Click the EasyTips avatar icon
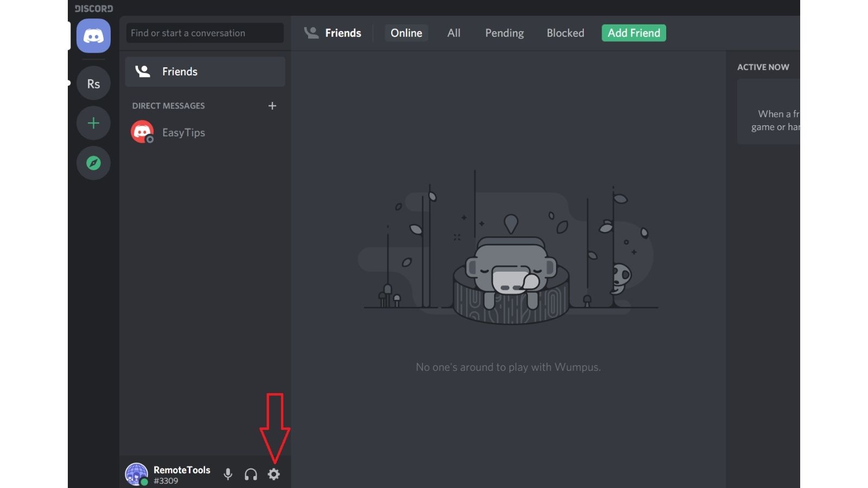 point(142,132)
